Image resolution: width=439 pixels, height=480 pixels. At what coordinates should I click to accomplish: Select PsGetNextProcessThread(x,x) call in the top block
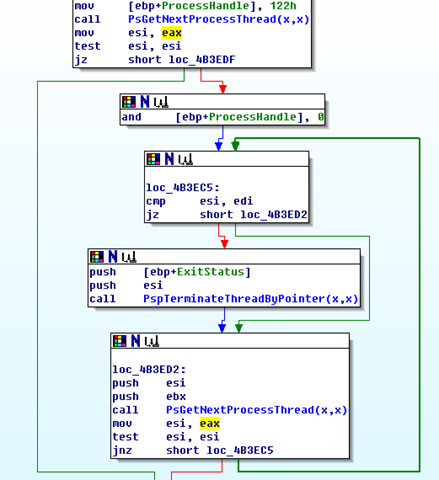(219, 19)
